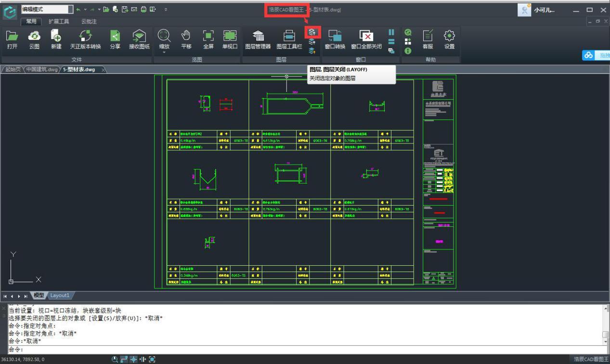Screen dimensions: 610x364
Task: Close the 5-型材表.dwg tab
Action: tap(104, 70)
